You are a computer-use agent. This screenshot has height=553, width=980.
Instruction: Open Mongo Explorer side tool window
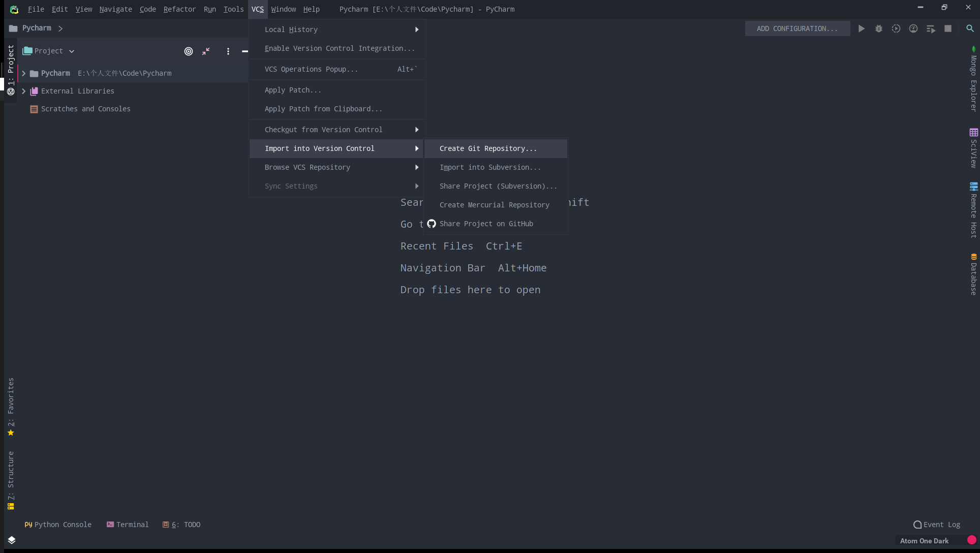click(973, 79)
